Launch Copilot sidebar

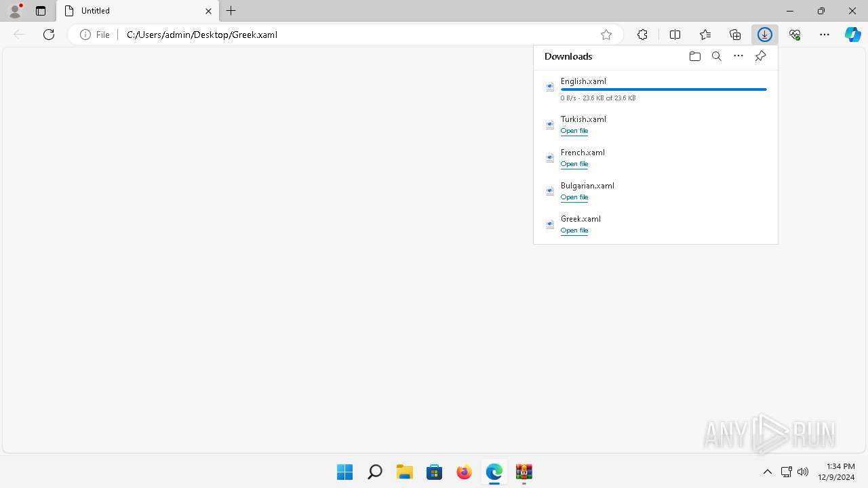(853, 35)
